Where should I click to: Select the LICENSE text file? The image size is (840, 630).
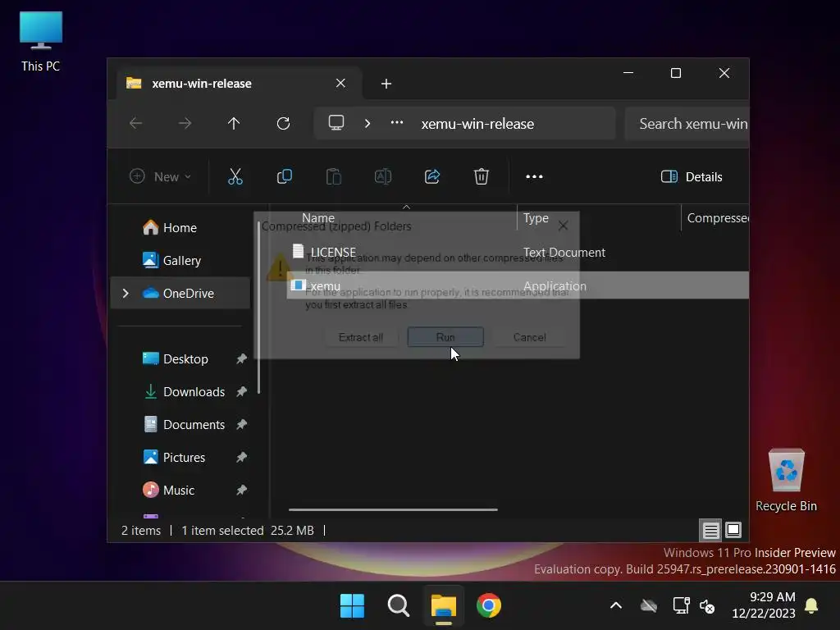click(333, 253)
